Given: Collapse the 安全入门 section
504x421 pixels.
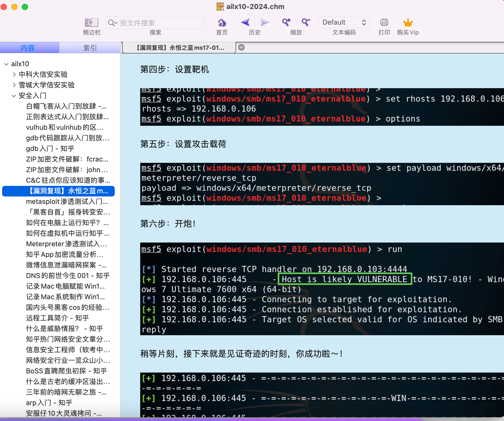Looking at the screenshot, I should tap(14, 96).
